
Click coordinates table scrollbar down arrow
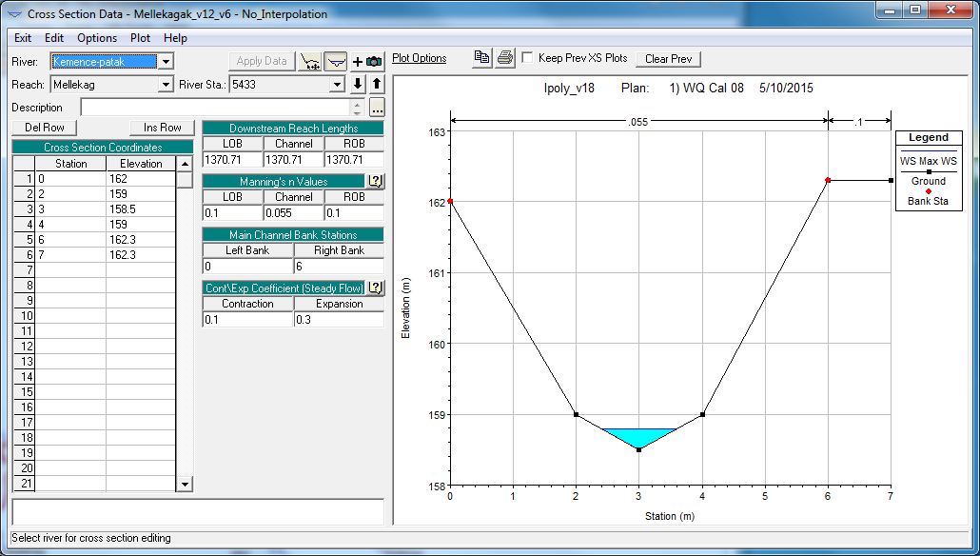pos(185,484)
